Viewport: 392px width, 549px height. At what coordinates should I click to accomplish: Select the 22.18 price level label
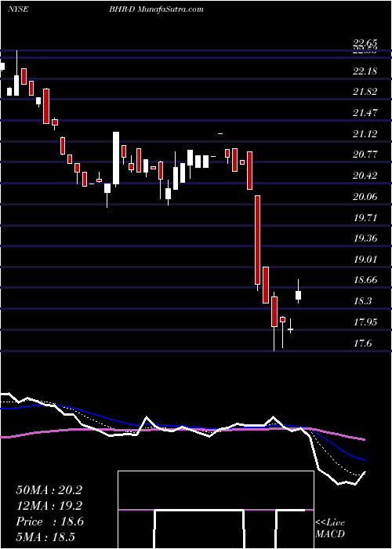[365, 71]
